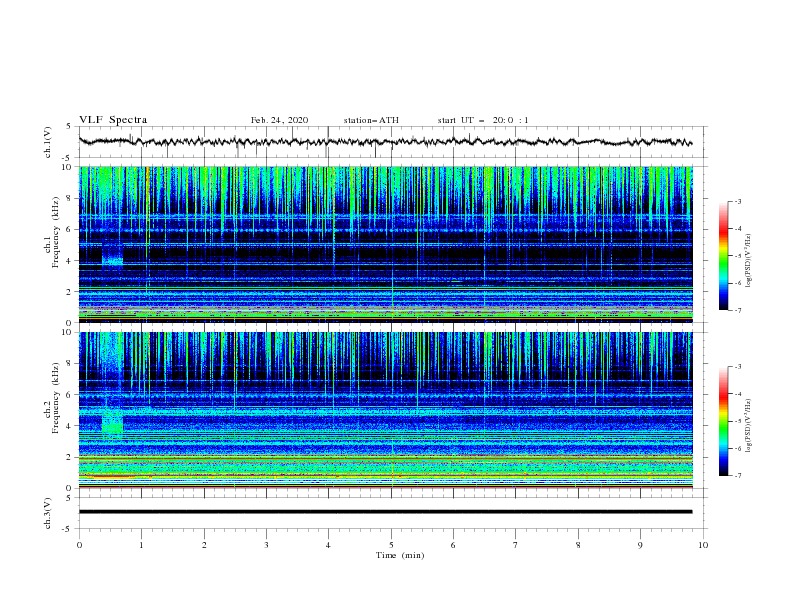This screenshot has width=792, height=612.
Task: Click the ch.1 voltage waveform trace
Action: pyautogui.click(x=385, y=142)
